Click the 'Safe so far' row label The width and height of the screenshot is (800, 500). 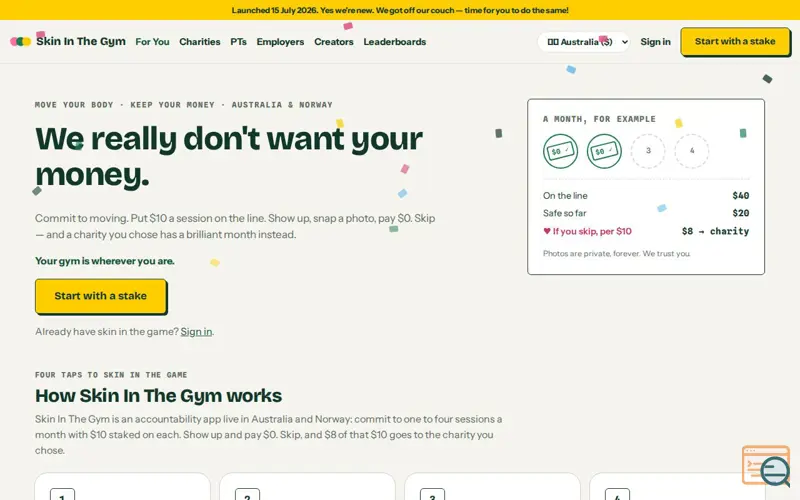click(x=564, y=213)
